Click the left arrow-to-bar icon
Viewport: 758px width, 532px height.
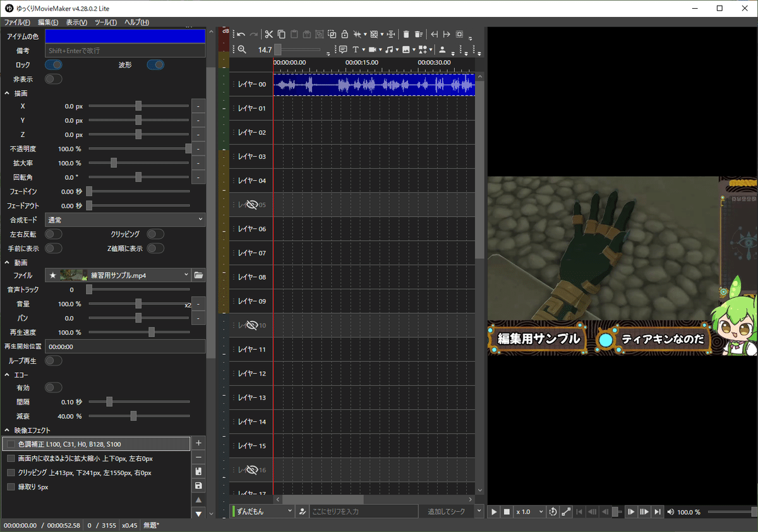coord(435,35)
